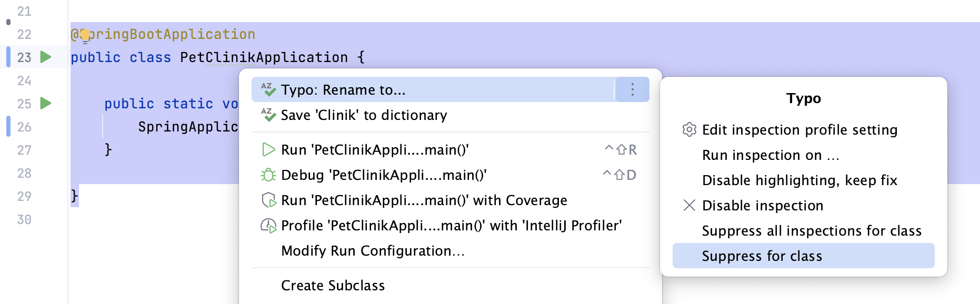
Task: Select Disable highlighting, keep fix
Action: [x=803, y=180]
